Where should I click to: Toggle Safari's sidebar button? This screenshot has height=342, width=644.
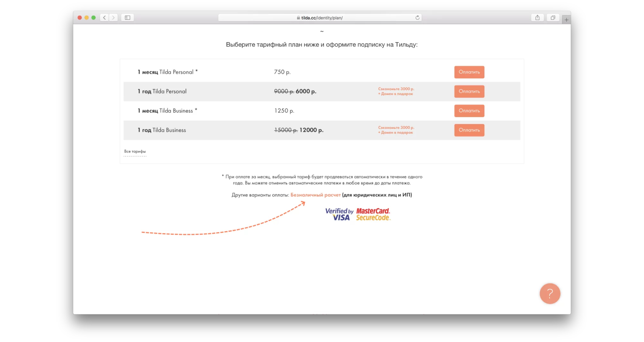[128, 18]
